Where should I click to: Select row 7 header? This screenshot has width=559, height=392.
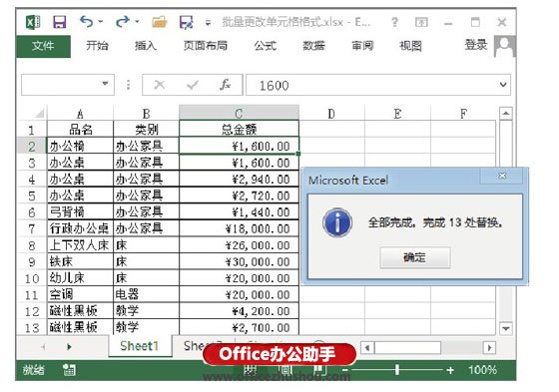click(31, 228)
